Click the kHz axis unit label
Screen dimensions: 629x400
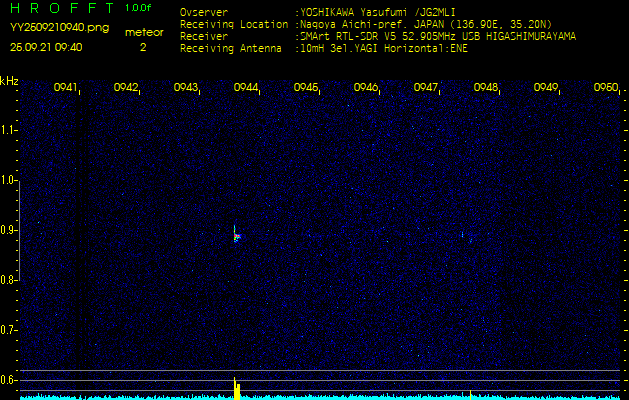9,81
